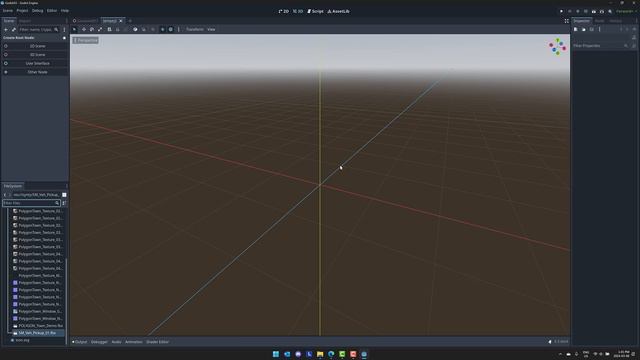Screen dimensions: 640x360
Task: Create new resource in Inspector
Action: click(576, 29)
